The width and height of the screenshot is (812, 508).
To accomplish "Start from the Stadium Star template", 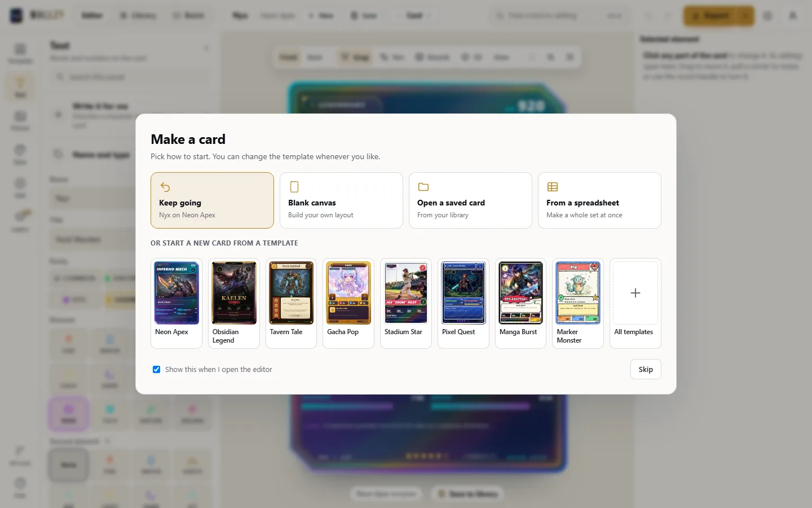I will tap(406, 303).
